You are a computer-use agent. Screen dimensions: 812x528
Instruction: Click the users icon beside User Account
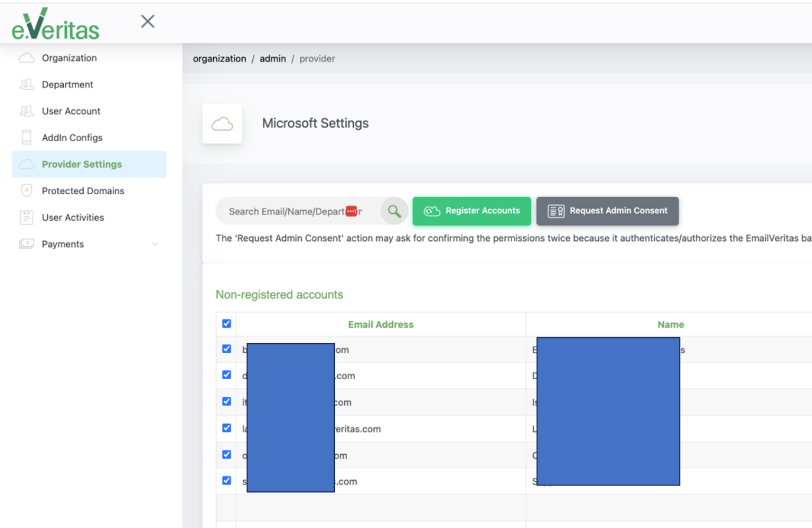pyautogui.click(x=27, y=111)
